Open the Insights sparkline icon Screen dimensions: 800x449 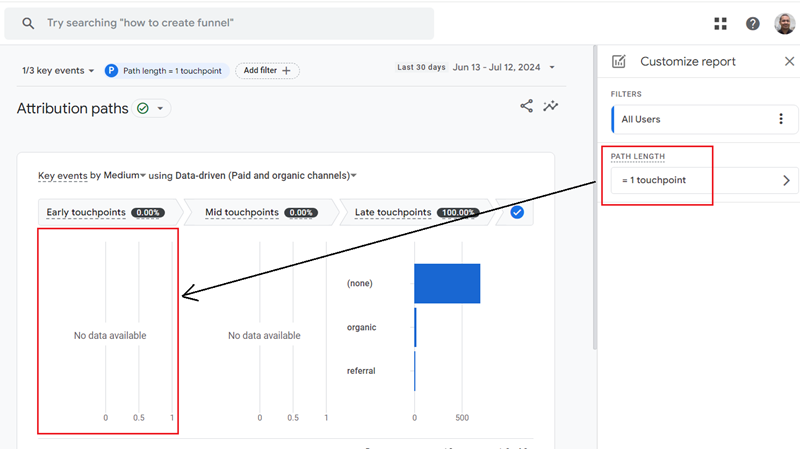pos(551,106)
